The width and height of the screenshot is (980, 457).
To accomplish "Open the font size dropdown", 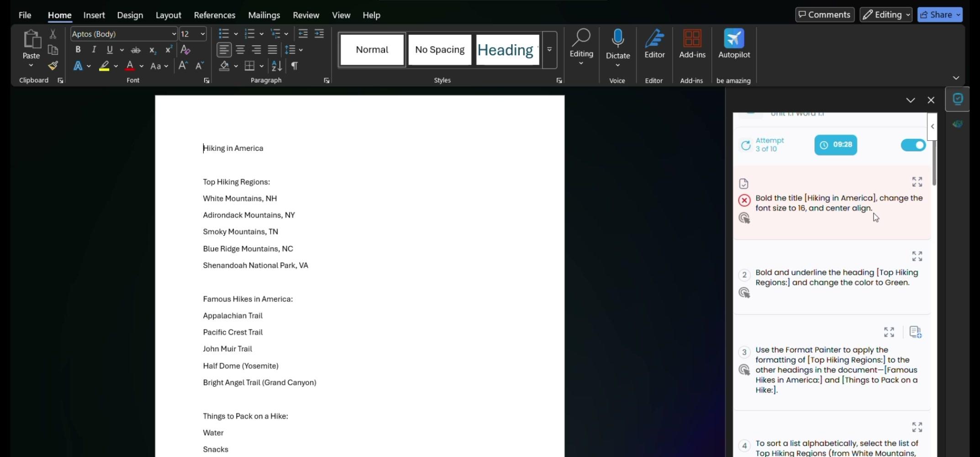I will (202, 34).
